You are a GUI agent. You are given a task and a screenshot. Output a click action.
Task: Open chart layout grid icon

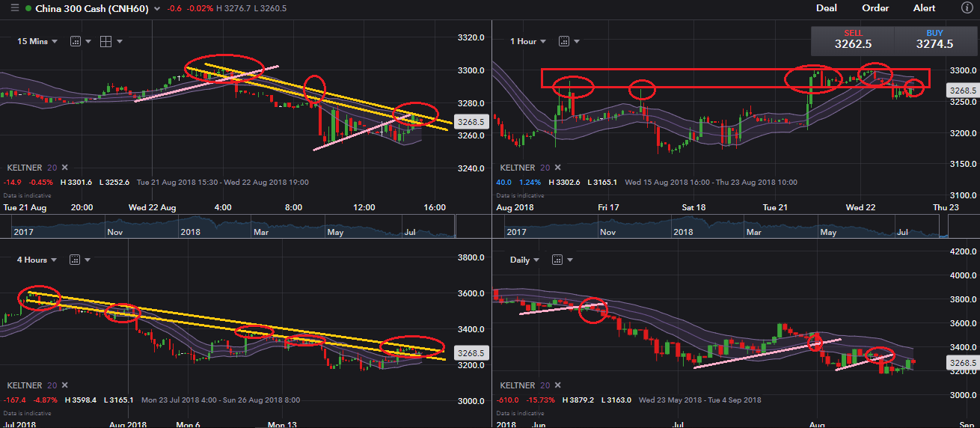[106, 41]
